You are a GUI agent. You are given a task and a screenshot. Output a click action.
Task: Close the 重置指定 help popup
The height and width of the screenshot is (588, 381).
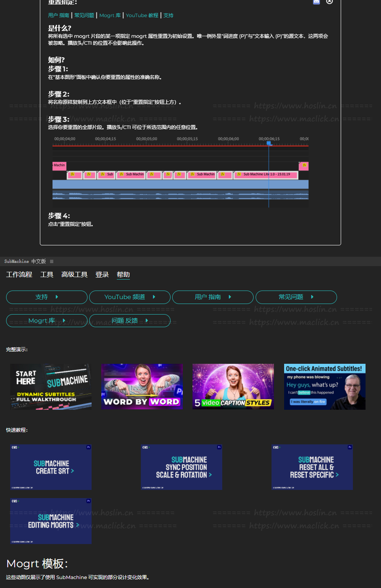pos(329,2)
